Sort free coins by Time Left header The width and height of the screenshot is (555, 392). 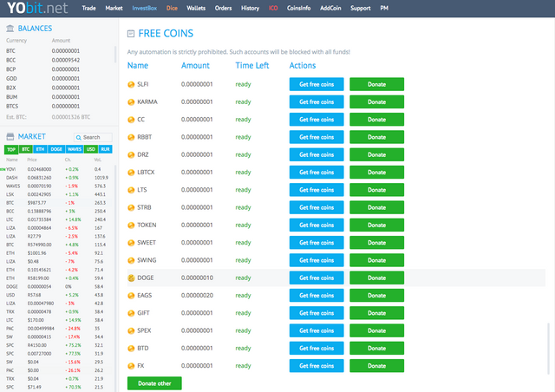click(x=252, y=66)
